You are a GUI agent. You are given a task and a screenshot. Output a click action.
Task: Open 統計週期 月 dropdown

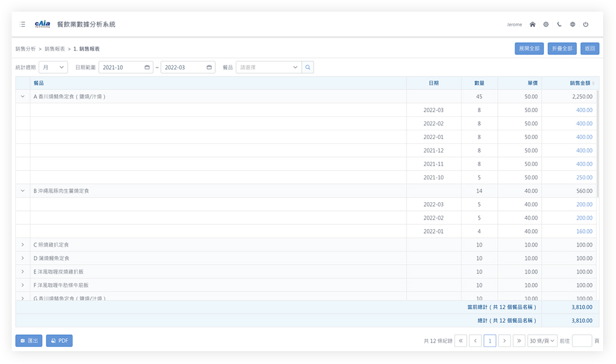tap(53, 67)
